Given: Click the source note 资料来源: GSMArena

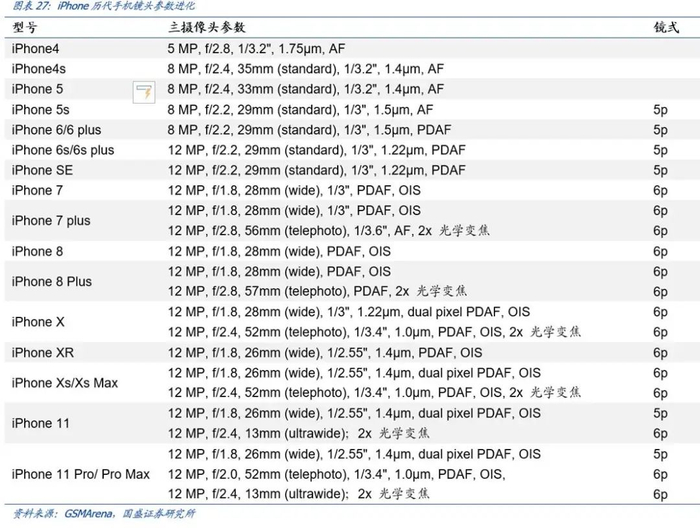Looking at the screenshot, I should (104, 514).
